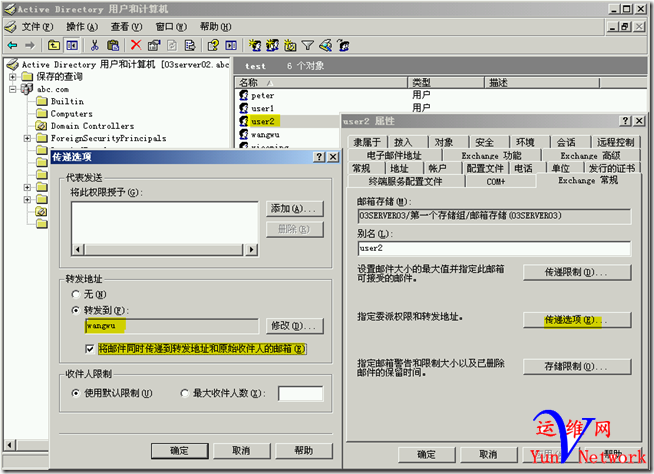654x474 pixels.
Task: Click the Filter funnel icon
Action: (307, 45)
